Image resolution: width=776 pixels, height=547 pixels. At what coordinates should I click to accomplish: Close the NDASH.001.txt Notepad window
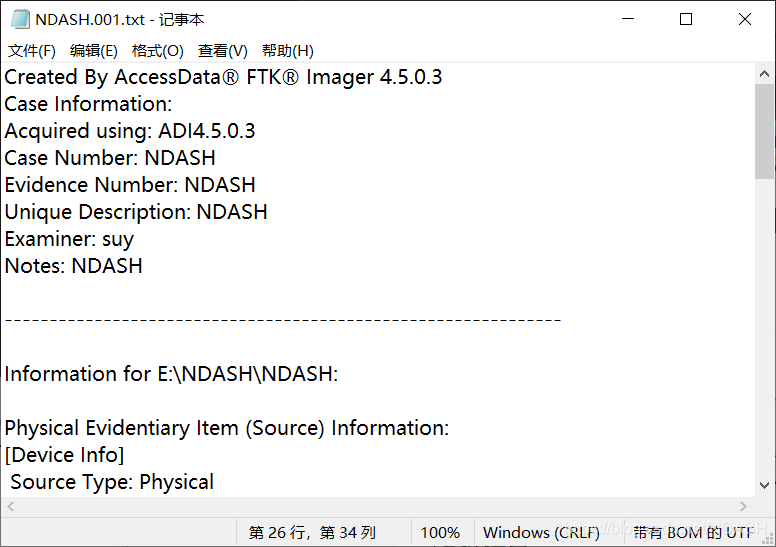745,19
